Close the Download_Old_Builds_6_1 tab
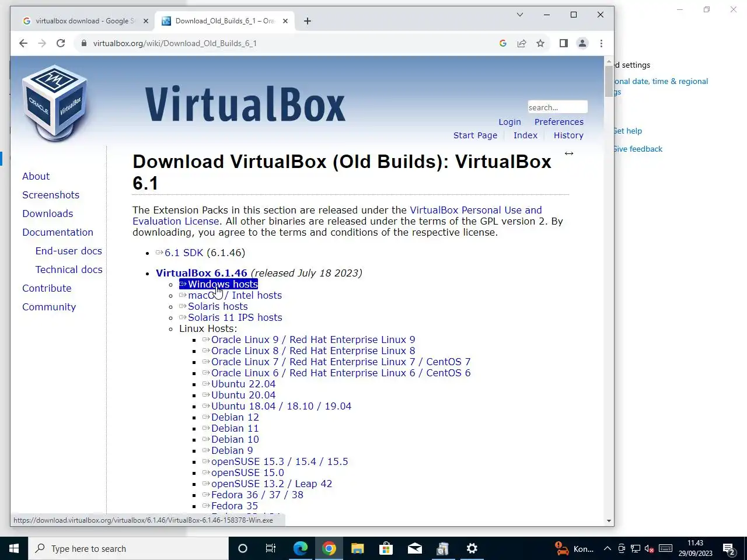747x560 pixels. click(x=285, y=21)
